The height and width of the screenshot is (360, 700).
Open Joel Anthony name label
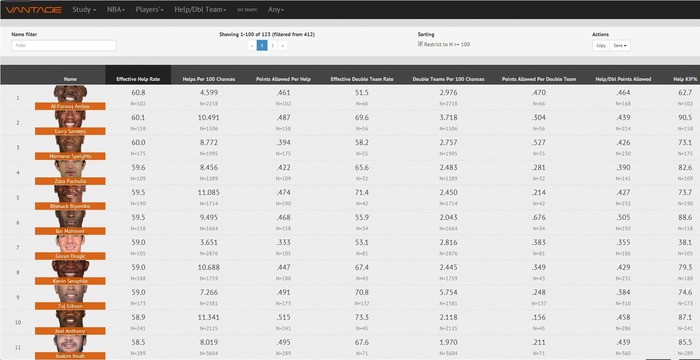point(70,331)
